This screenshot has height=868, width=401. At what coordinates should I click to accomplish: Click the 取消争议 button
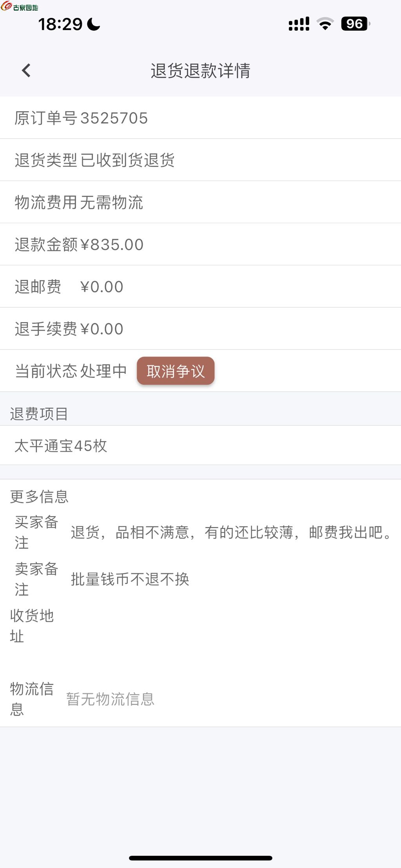[176, 371]
